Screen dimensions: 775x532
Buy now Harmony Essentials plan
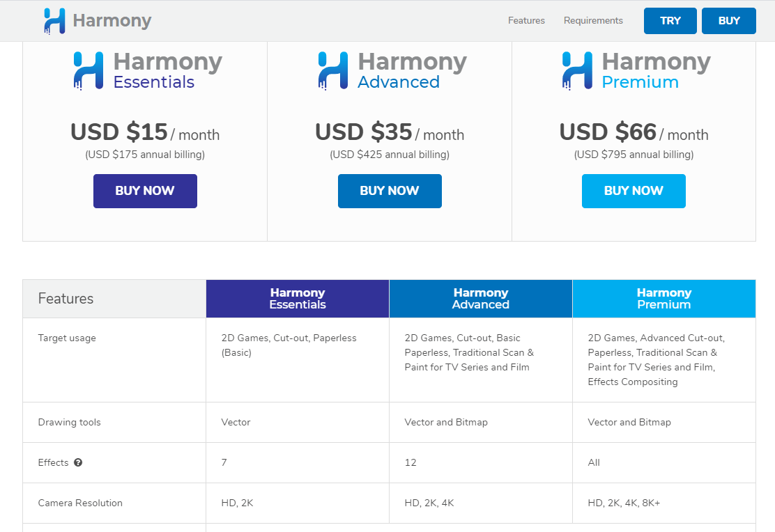145,191
